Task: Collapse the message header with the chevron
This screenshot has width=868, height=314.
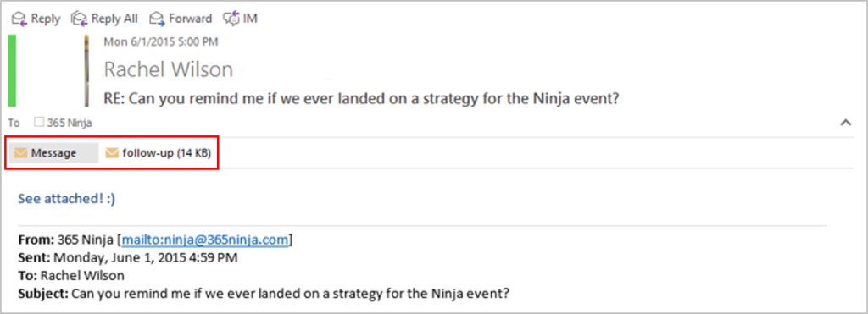Action: (846, 123)
